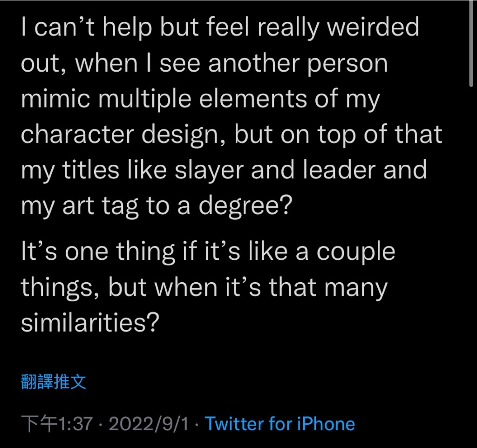Image resolution: width=477 pixels, height=448 pixels.
Task: Click the word 'another' in second line
Action: [x=254, y=63]
